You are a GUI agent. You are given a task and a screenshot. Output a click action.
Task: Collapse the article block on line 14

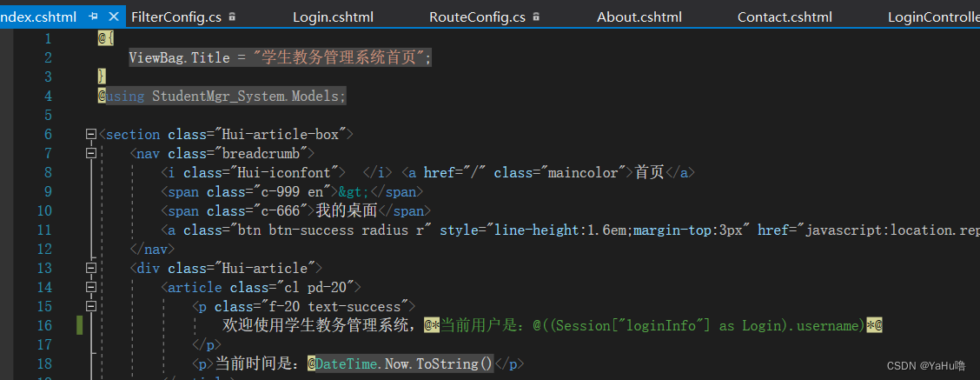[x=91, y=287]
